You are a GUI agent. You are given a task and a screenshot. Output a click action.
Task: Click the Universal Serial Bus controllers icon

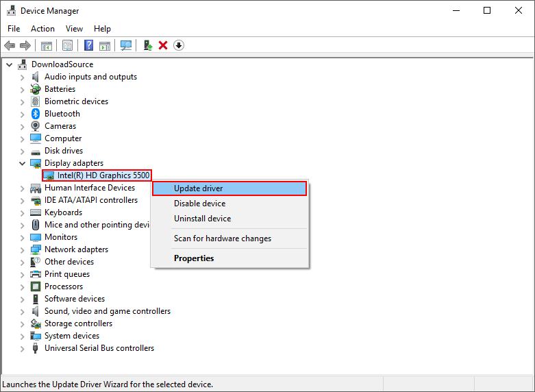(36, 348)
